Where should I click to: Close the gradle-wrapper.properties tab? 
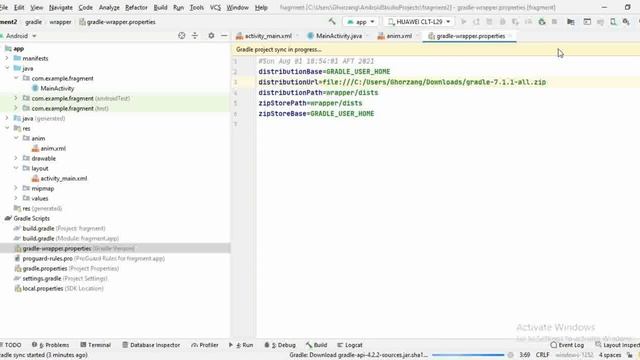[x=510, y=36]
